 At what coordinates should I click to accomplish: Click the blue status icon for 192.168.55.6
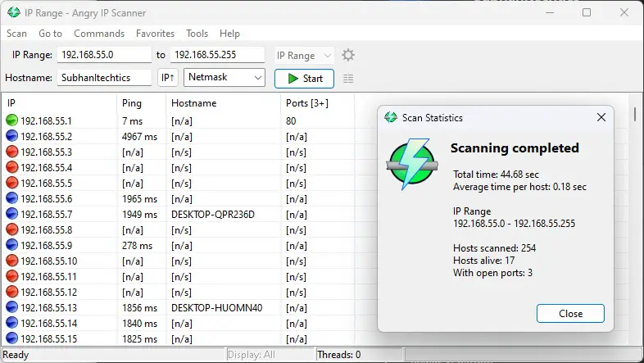pos(12,198)
